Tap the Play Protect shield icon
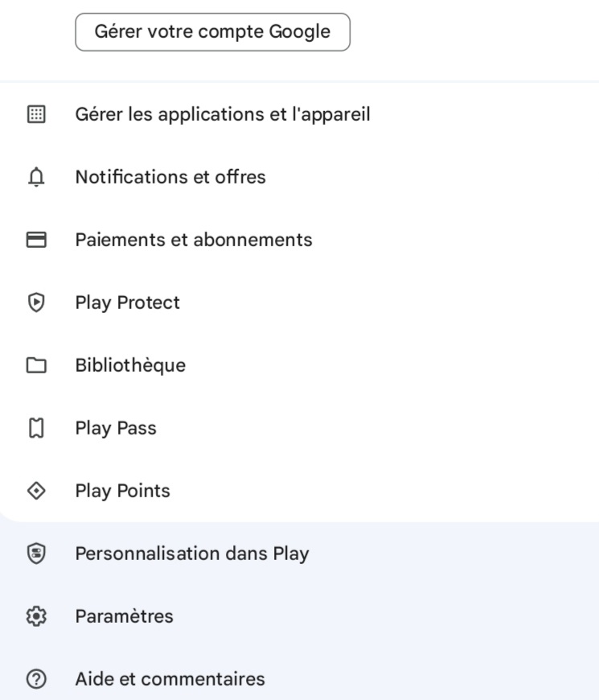599x700 pixels. click(36, 303)
